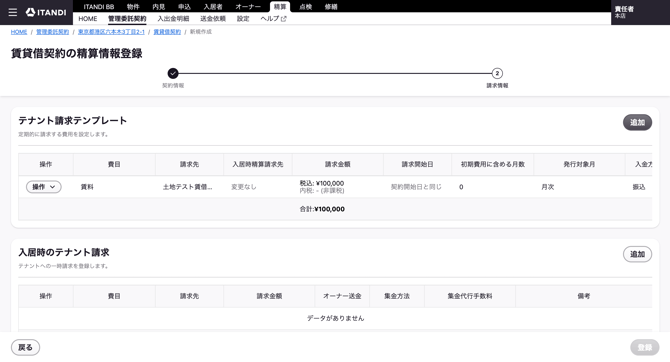Open 設定 in the sub menu
The height and width of the screenshot is (362, 670).
click(x=243, y=19)
